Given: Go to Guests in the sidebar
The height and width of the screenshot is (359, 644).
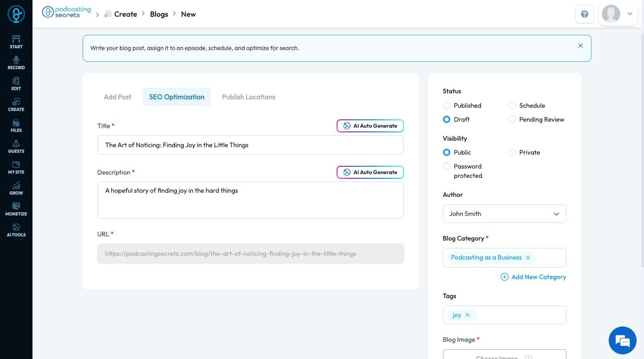Looking at the screenshot, I should coord(16,146).
